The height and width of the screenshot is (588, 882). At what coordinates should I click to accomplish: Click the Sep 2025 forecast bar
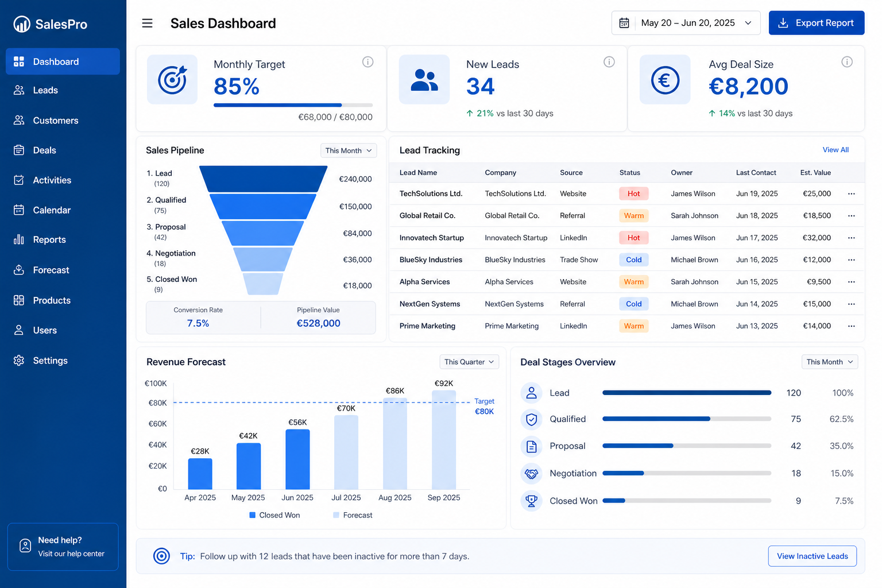click(x=444, y=440)
